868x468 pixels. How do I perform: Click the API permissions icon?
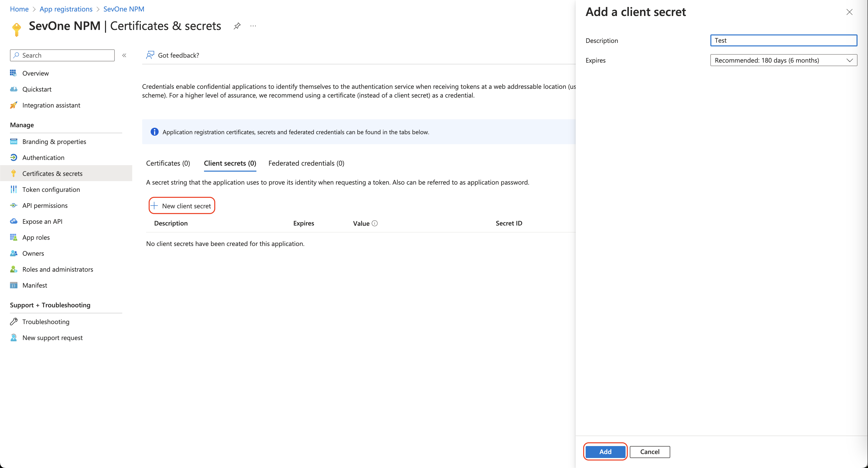tap(13, 205)
